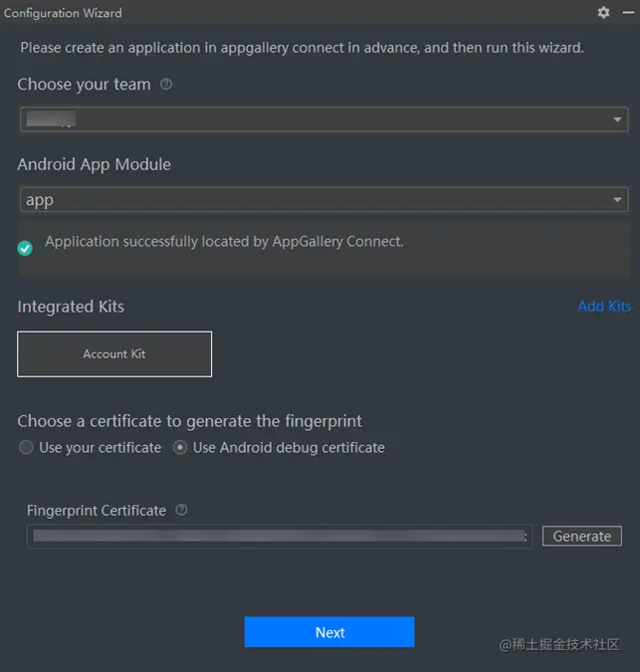The width and height of the screenshot is (640, 672).
Task: Click inside the Fingerprint Certificate text field
Action: 279,537
